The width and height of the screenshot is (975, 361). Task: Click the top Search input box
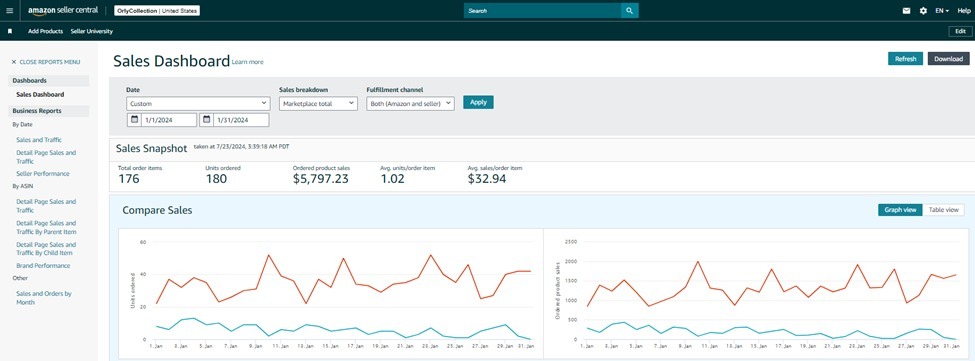click(542, 11)
